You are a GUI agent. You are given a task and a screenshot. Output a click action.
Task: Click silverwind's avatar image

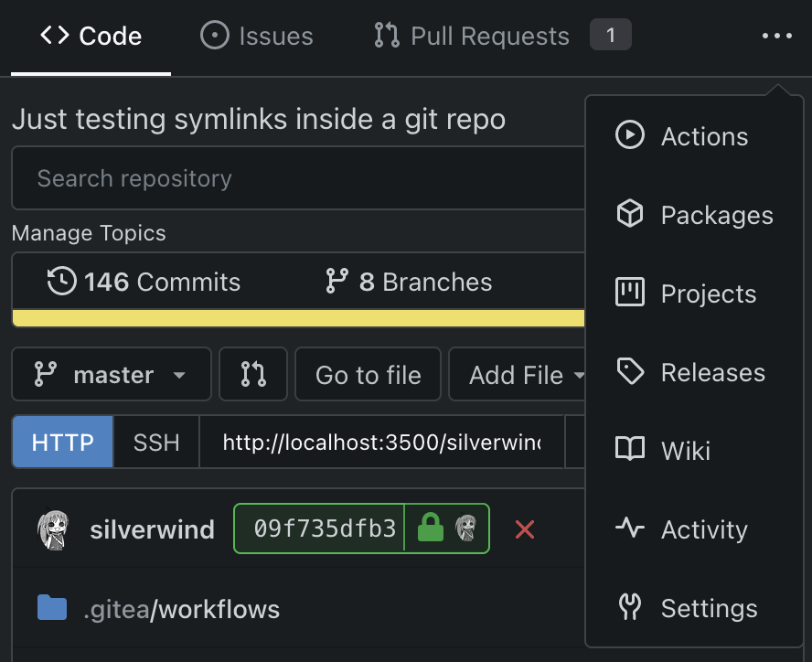point(55,529)
